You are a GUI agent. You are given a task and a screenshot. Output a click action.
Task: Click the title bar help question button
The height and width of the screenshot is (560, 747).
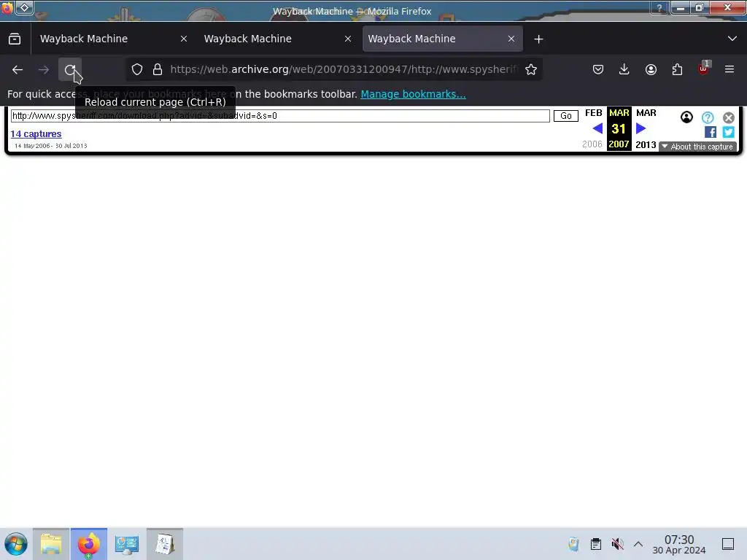tap(659, 7)
